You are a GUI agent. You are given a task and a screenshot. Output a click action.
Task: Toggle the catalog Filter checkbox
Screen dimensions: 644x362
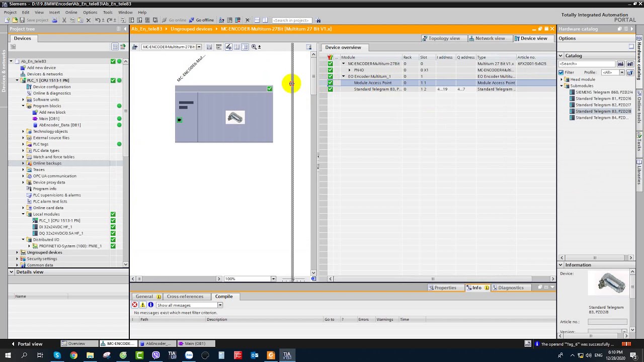coord(561,72)
